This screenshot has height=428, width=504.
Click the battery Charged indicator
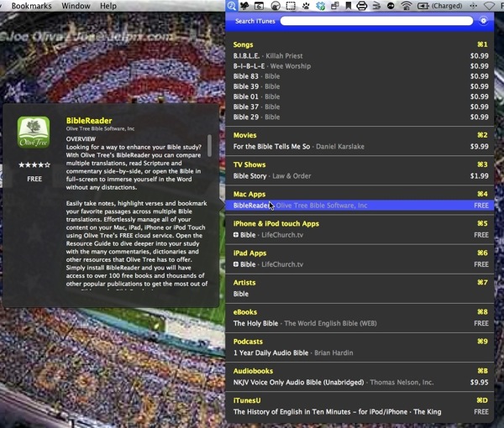439,6
